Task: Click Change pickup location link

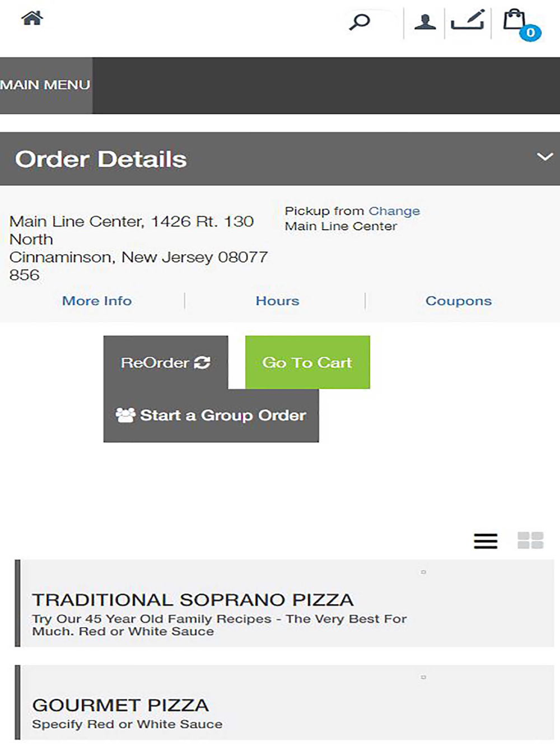Action: coord(394,211)
